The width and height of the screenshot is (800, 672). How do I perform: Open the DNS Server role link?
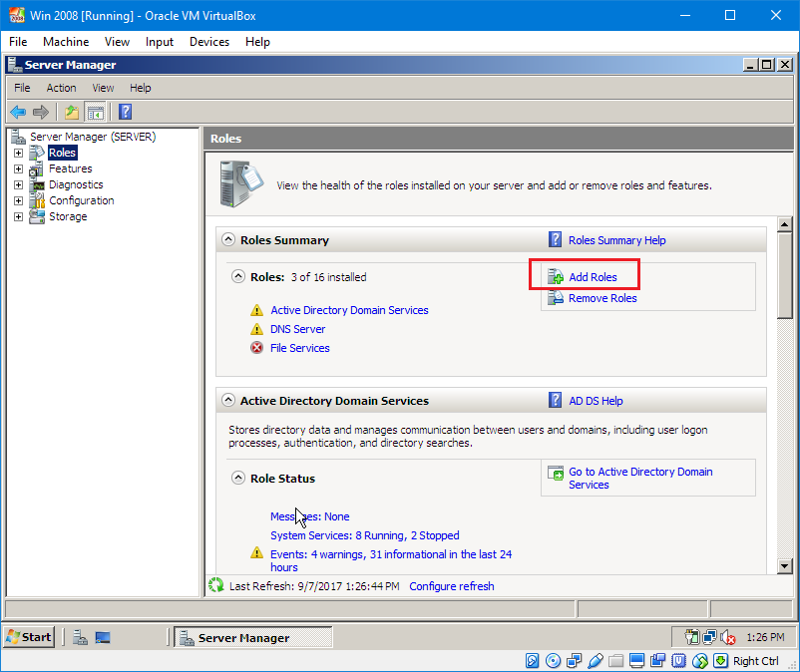[x=297, y=329]
